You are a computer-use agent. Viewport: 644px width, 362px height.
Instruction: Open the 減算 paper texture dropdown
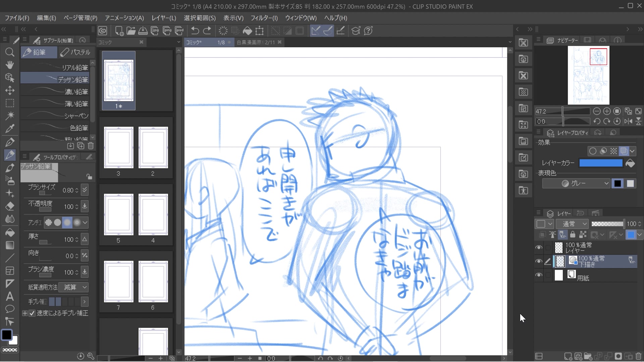click(x=73, y=287)
